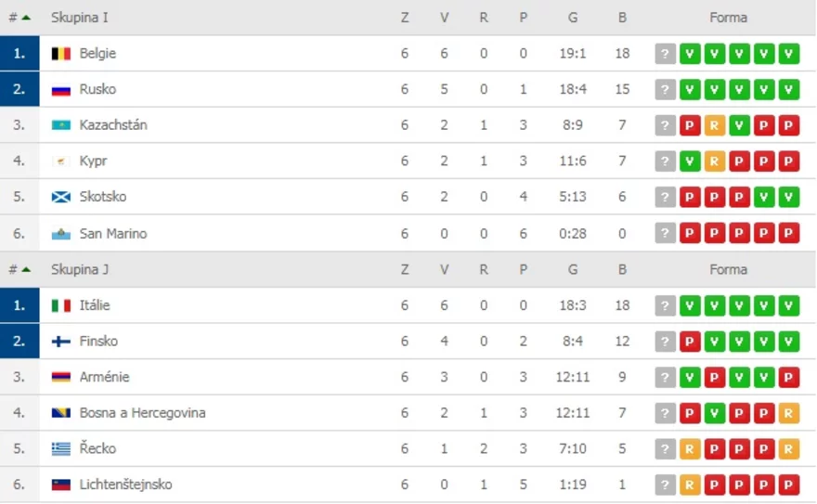Viewport: 817px width, 504px height.
Task: Click the Forma header in Skupina I
Action: (728, 18)
